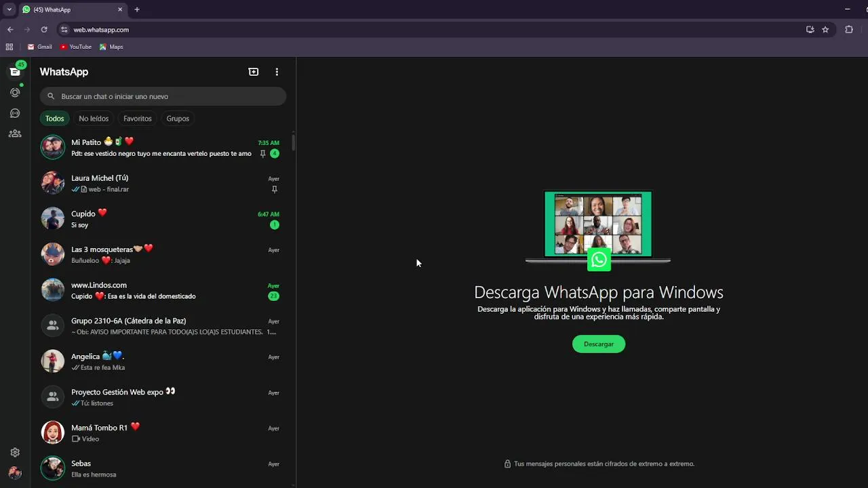Open the Mamá Tombo R1 chat
The height and width of the screenshot is (488, 868).
click(161, 432)
